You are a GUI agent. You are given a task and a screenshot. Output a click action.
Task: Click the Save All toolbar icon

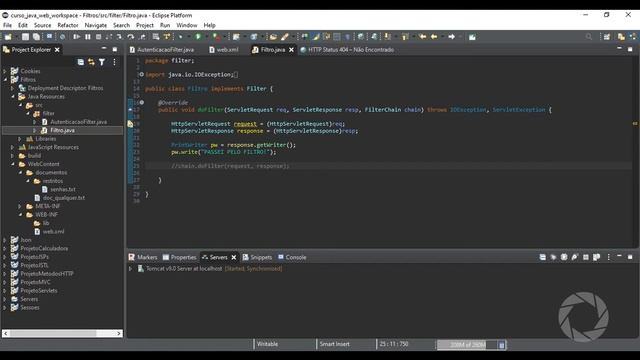[36, 37]
